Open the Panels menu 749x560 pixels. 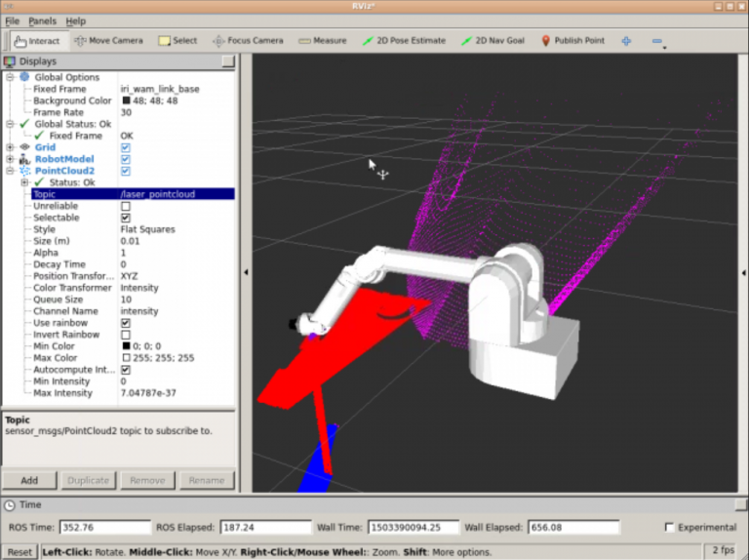(42, 20)
